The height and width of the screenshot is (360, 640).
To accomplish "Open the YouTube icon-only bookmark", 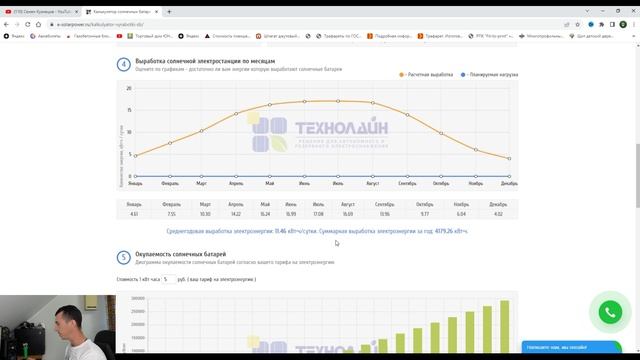I will pos(119,36).
